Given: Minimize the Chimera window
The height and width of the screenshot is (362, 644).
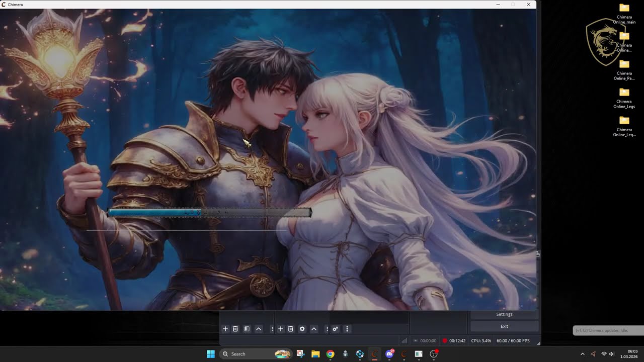Looking at the screenshot, I should pyautogui.click(x=498, y=5).
